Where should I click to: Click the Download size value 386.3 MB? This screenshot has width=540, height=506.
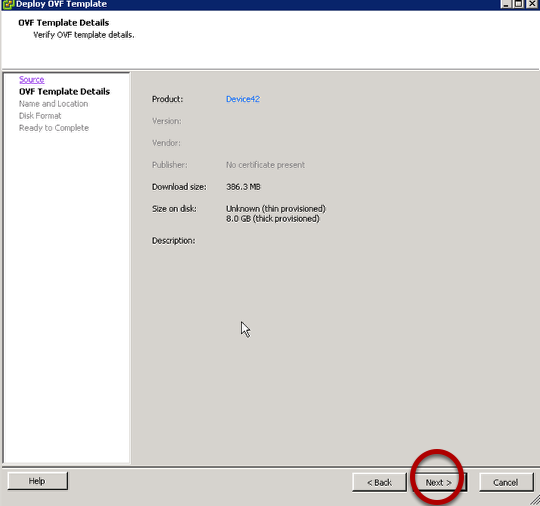click(243, 187)
